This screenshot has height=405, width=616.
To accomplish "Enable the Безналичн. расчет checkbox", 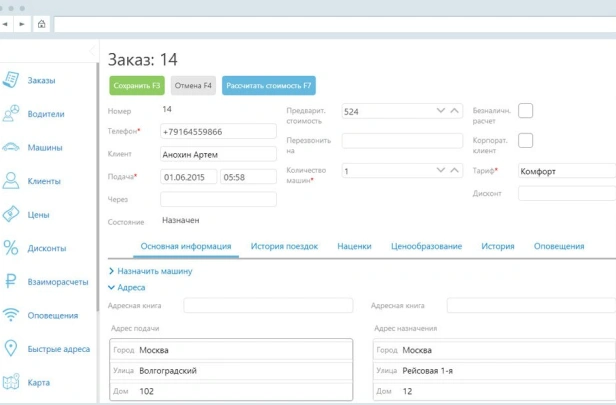I will (x=525, y=111).
